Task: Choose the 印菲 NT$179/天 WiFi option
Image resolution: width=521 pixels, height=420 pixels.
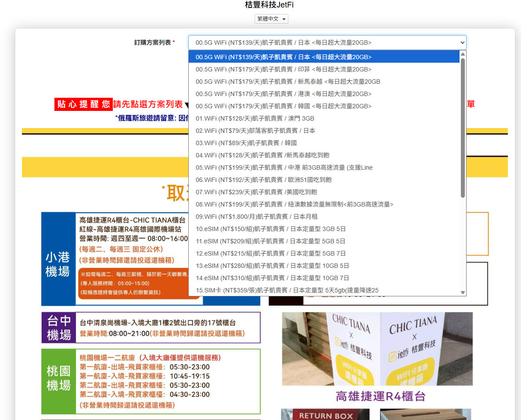Action: [284, 69]
